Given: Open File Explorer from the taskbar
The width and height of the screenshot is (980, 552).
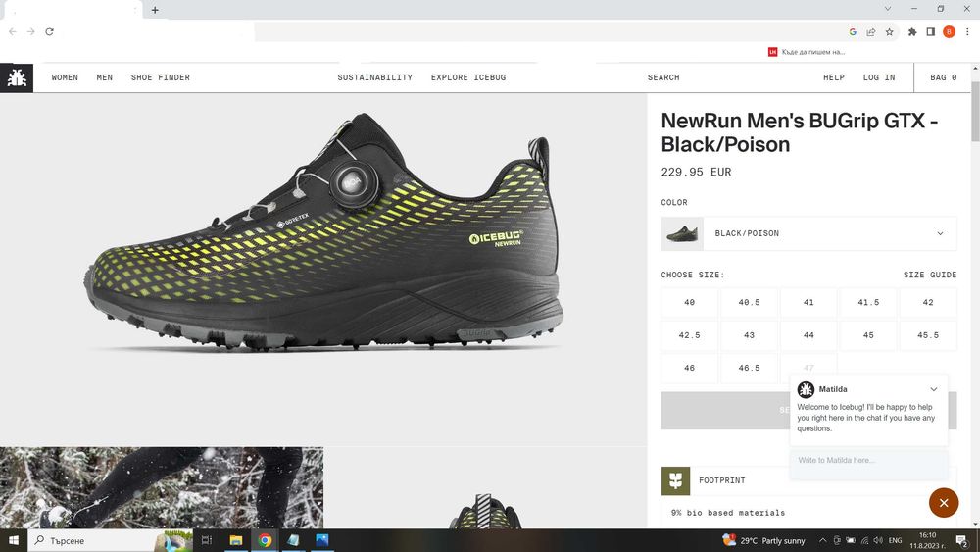Looking at the screenshot, I should (235, 540).
